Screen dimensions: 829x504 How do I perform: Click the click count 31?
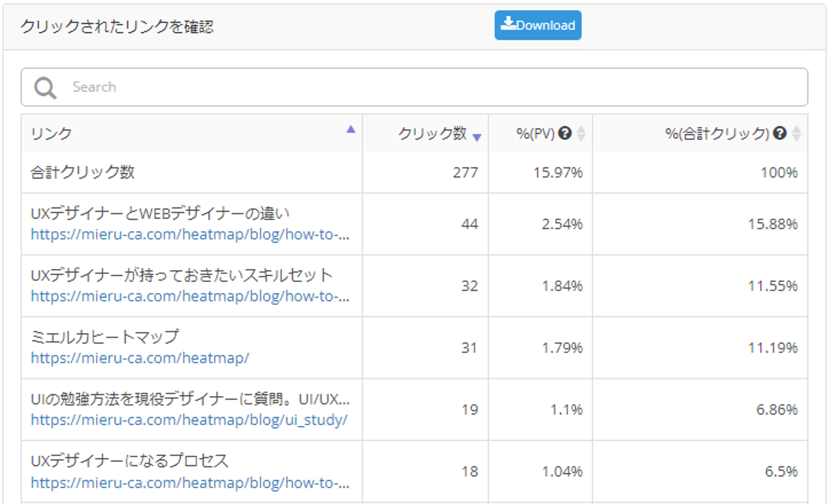click(469, 348)
